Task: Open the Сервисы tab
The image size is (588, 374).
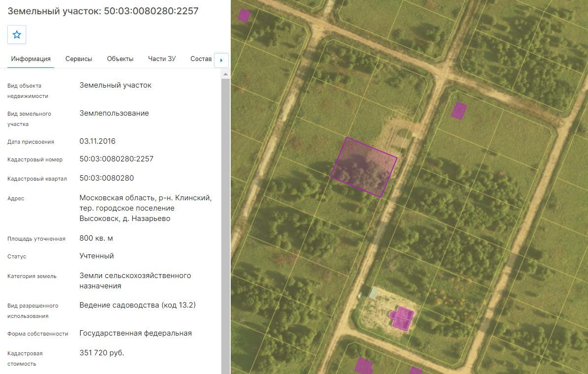Action: click(79, 59)
